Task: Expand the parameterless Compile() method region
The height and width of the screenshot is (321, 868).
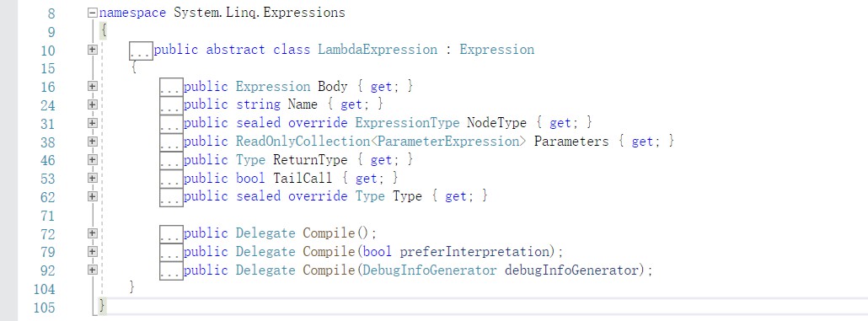Action: [93, 233]
